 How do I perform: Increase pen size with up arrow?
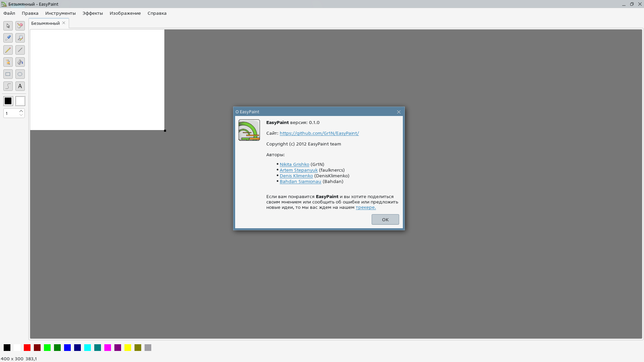pyautogui.click(x=21, y=111)
